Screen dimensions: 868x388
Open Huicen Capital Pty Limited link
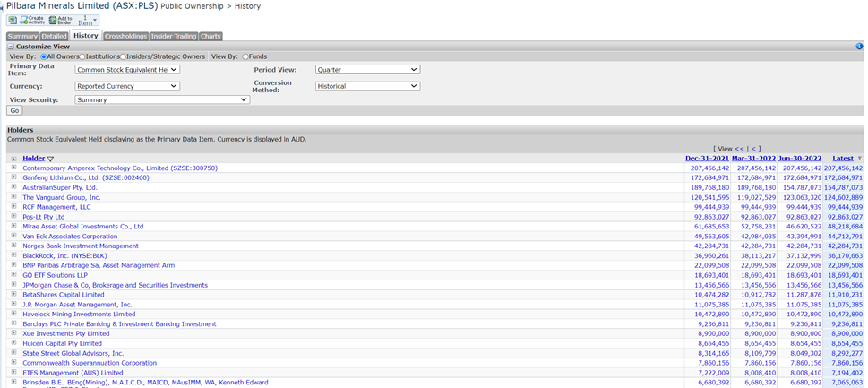(63, 343)
